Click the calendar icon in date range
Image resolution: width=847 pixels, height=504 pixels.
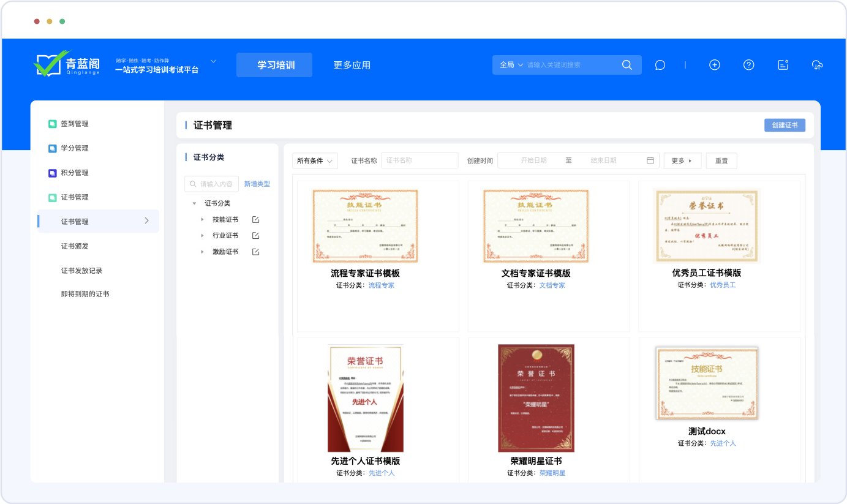coord(650,160)
